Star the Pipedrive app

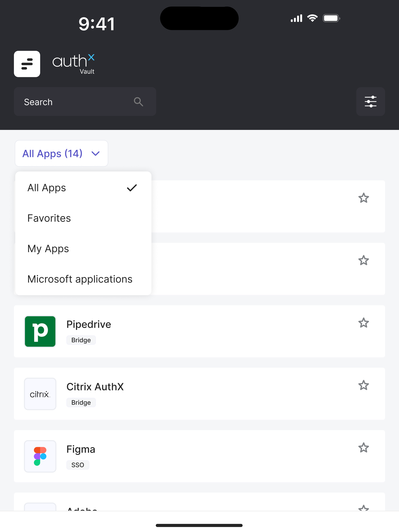(x=363, y=323)
